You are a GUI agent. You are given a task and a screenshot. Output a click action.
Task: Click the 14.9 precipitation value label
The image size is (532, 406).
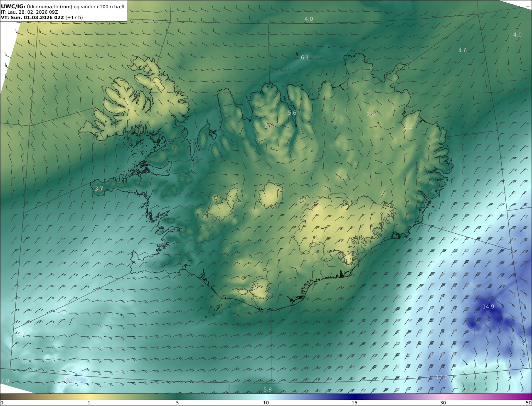click(488, 307)
